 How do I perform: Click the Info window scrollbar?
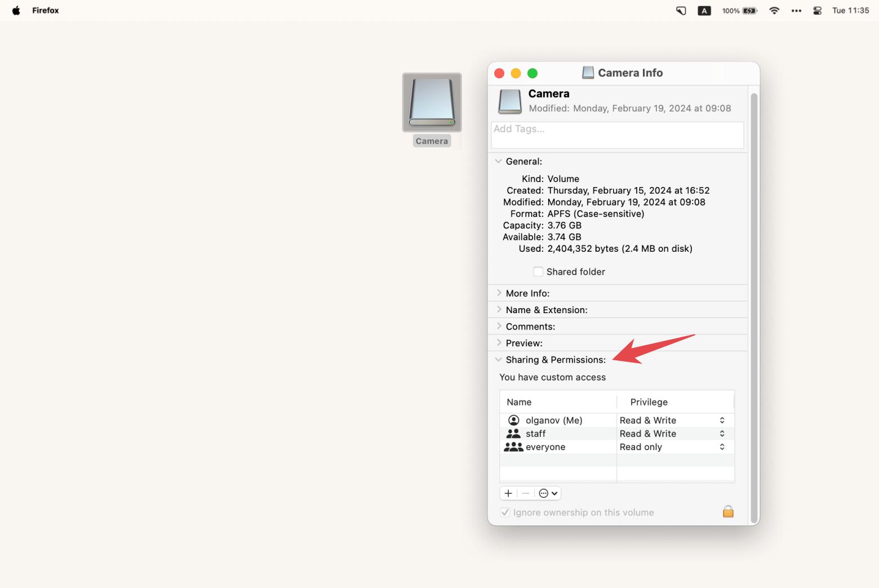click(x=754, y=307)
